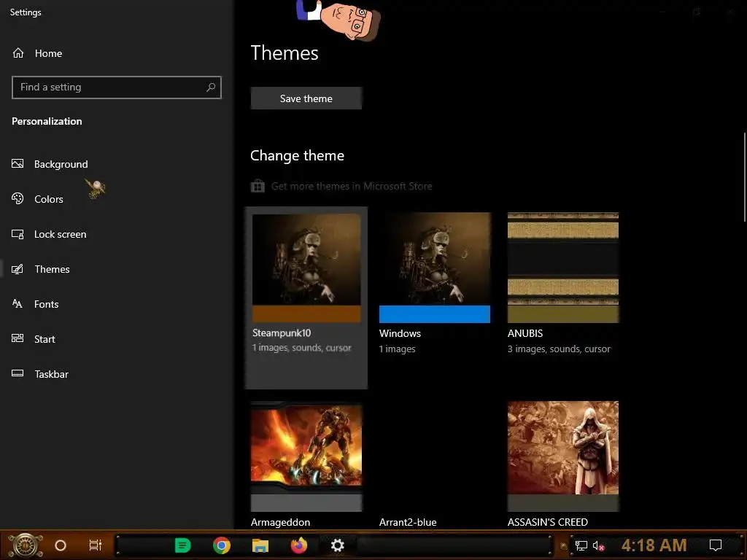
Task: Open the steampunk Start button
Action: (26, 545)
